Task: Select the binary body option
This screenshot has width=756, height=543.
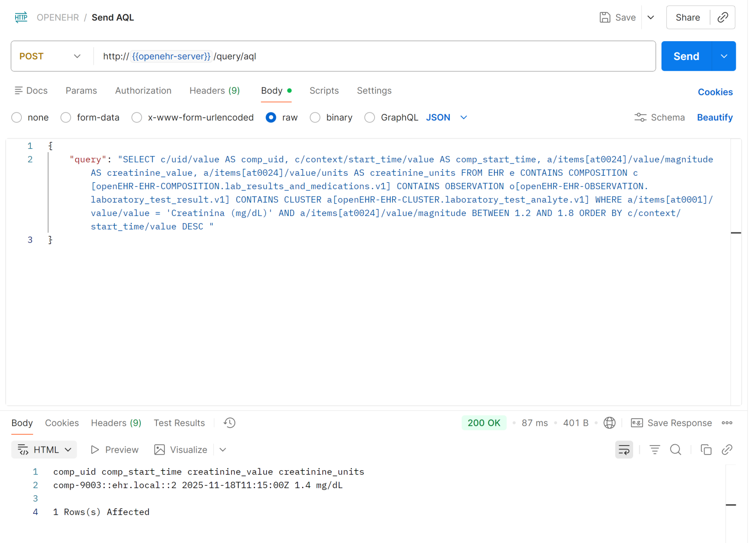Action: tap(315, 118)
